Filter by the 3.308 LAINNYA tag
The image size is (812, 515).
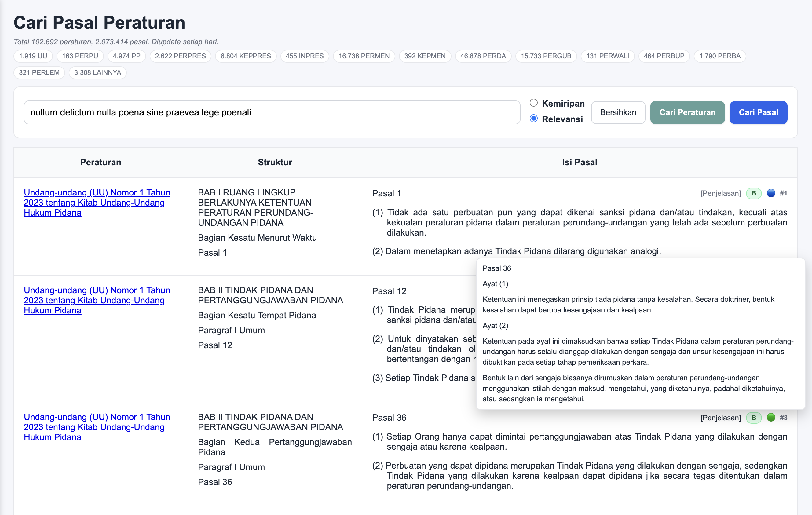click(x=97, y=72)
